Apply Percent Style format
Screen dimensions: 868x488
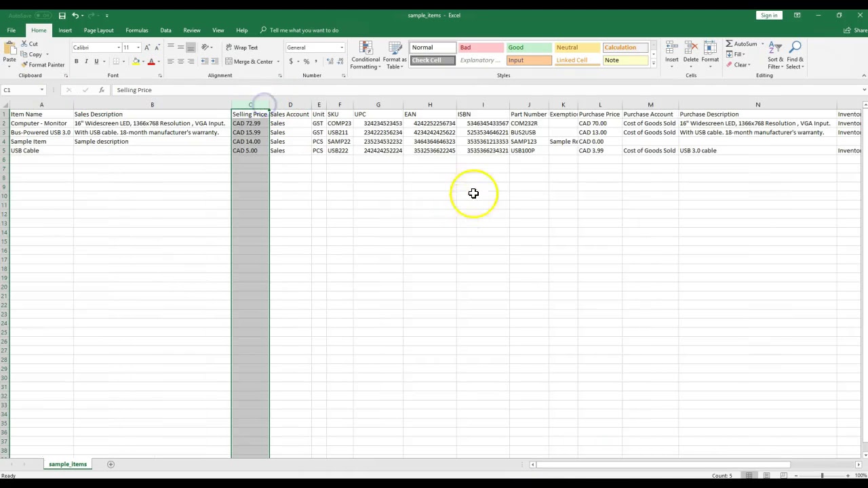[307, 62]
